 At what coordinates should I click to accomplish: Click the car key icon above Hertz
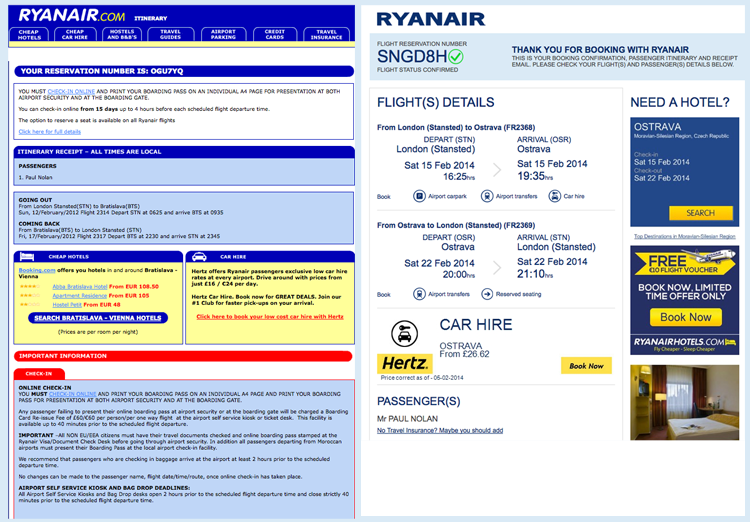(x=405, y=333)
